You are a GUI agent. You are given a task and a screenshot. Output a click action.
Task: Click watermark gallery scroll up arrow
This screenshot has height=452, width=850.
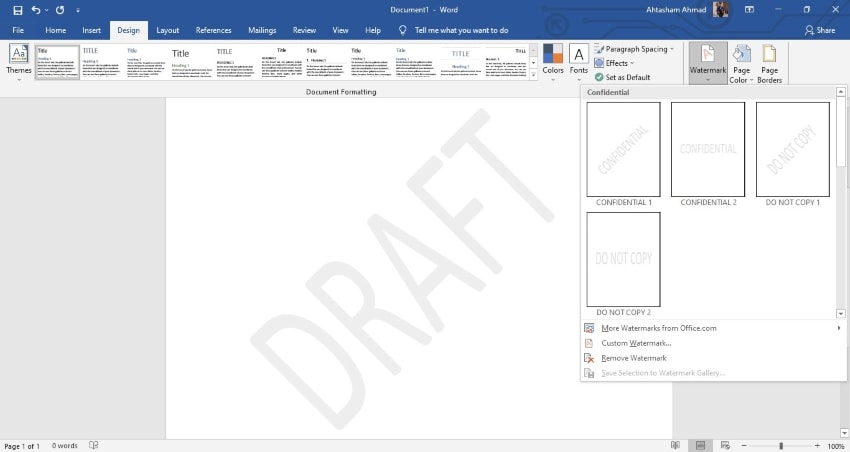(x=841, y=92)
